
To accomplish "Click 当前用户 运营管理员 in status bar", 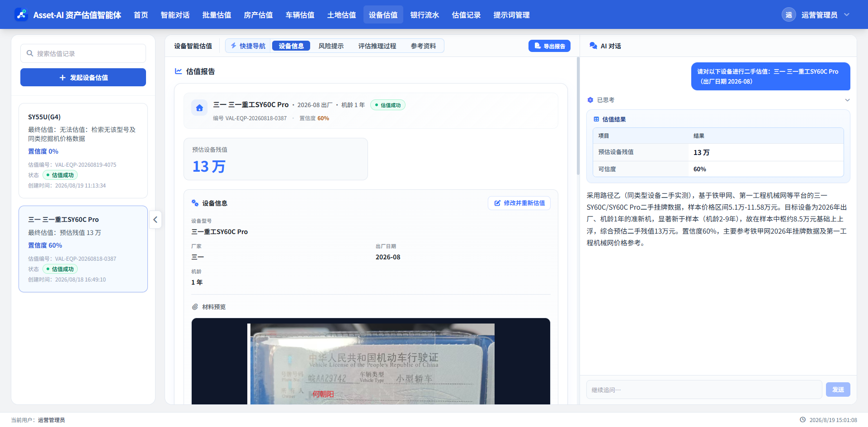I will point(38,420).
